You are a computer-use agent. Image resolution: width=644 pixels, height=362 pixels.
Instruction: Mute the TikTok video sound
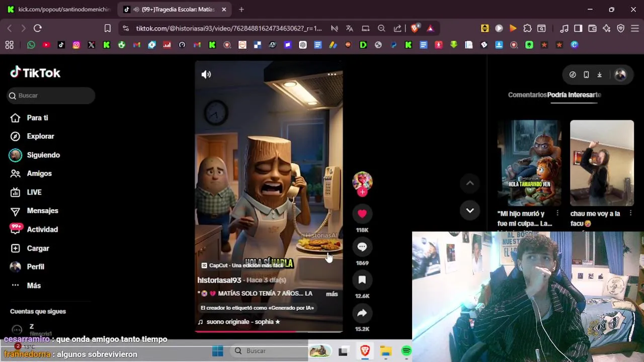coord(206,74)
